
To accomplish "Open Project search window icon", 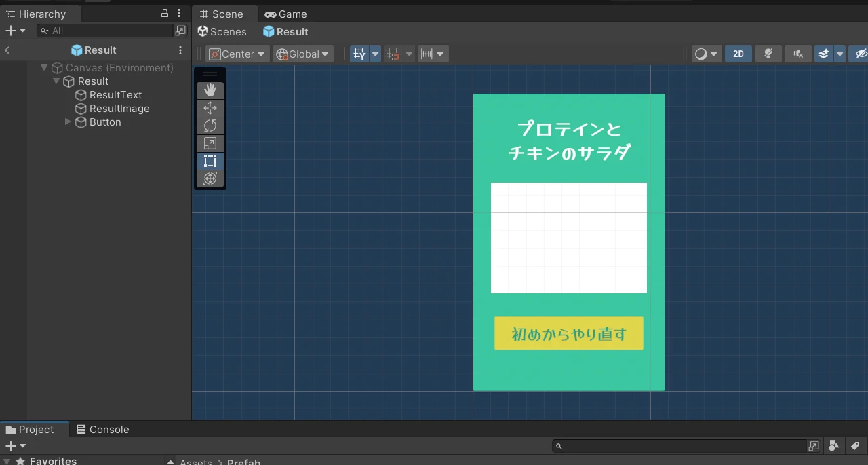I will [814, 446].
